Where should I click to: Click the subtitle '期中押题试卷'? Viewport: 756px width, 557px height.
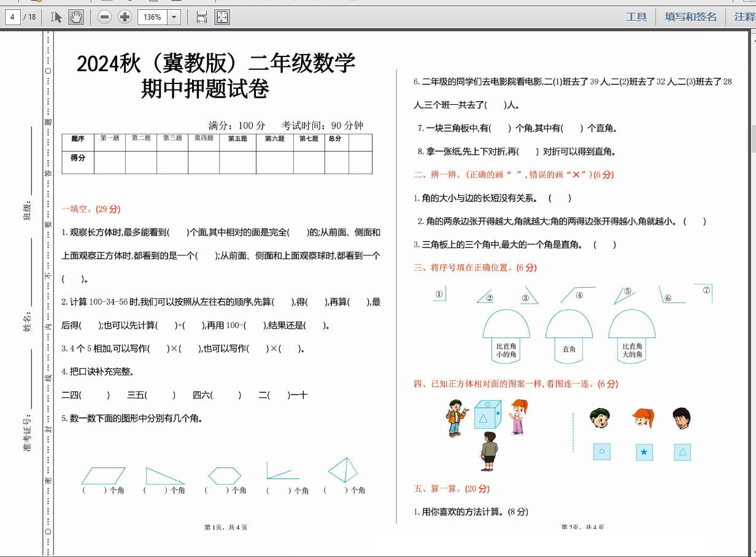(205, 90)
